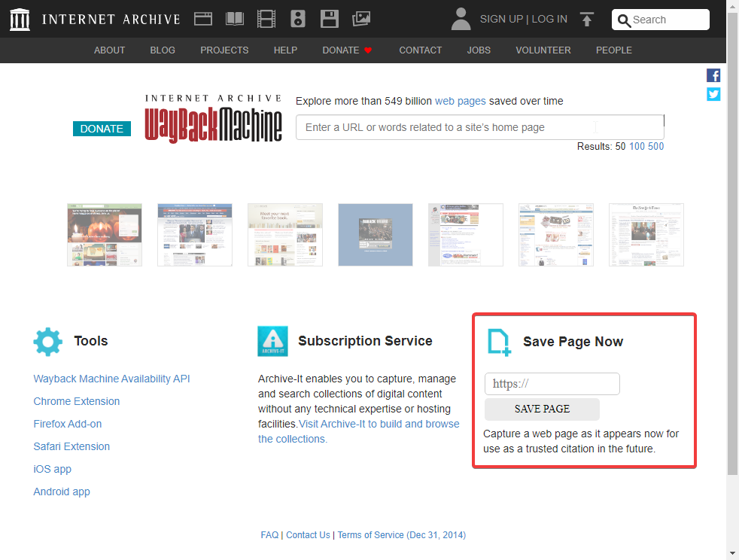739x560 pixels.
Task: Click the user profile avatar icon
Action: point(460,18)
